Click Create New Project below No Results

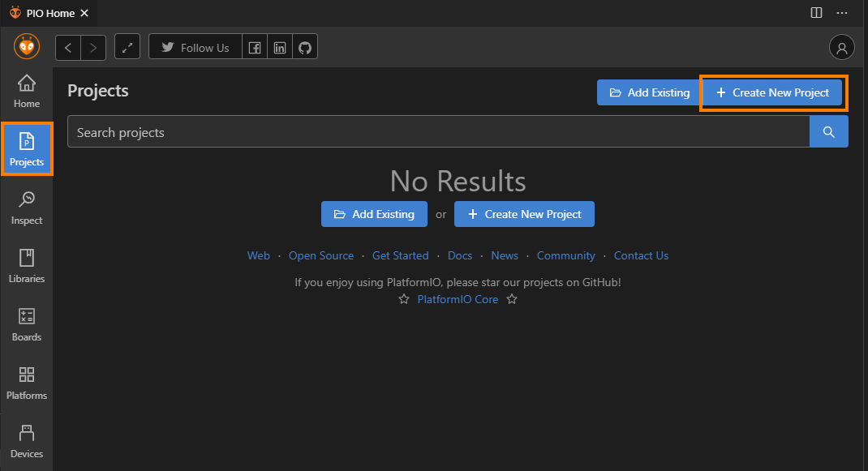(524, 214)
